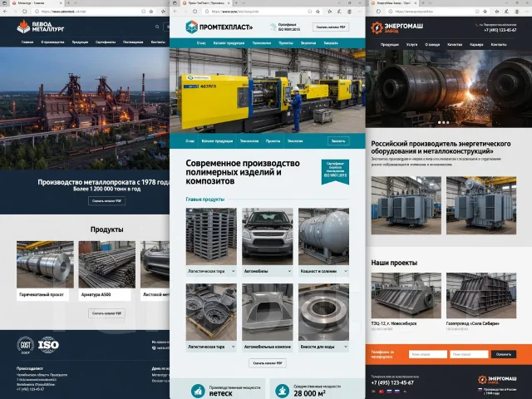Viewport: 532px width, 399px height.
Task: Select the second carousel dot on Энергомаш hero
Action: [x=443, y=122]
